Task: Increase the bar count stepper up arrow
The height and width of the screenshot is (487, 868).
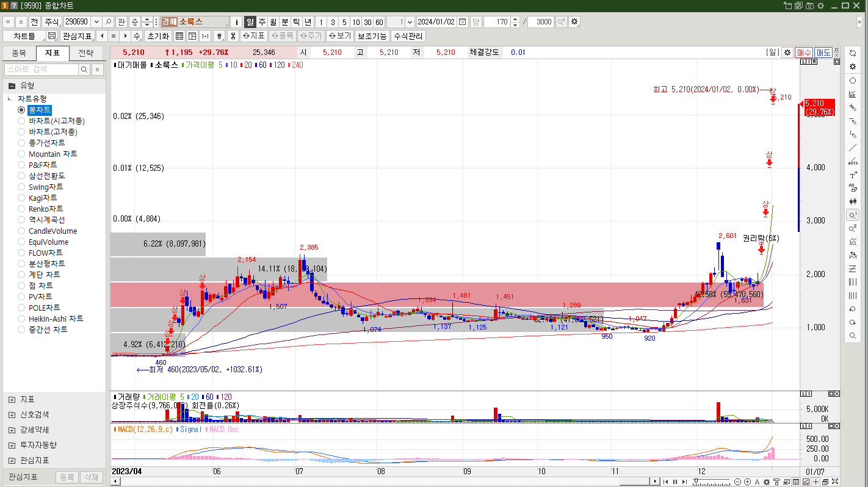Action: pos(515,20)
